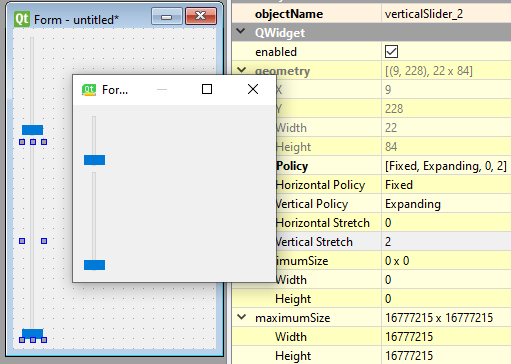Close the preview form window

(253, 89)
